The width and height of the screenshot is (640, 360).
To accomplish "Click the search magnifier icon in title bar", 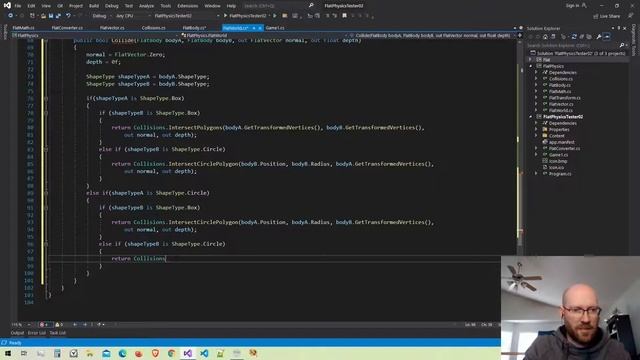I will [x=311, y=6].
